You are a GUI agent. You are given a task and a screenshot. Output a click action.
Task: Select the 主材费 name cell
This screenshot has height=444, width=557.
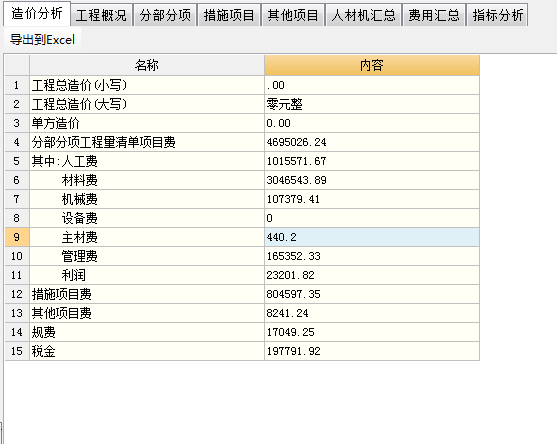pos(147,237)
